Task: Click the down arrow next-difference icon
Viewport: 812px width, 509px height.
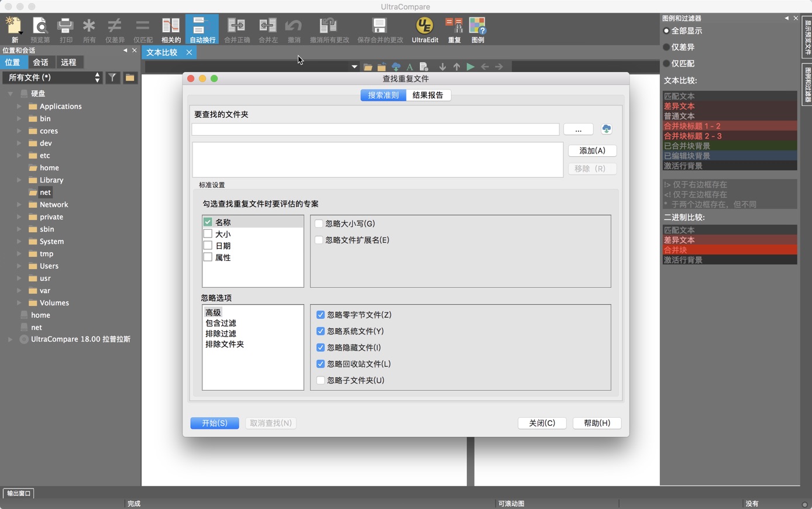Action: coord(442,67)
